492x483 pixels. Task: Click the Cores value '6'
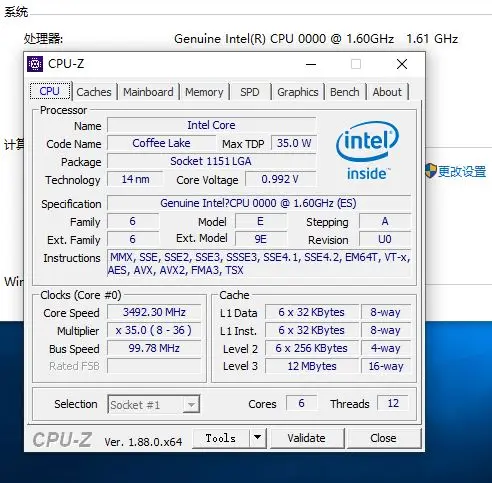(x=301, y=403)
